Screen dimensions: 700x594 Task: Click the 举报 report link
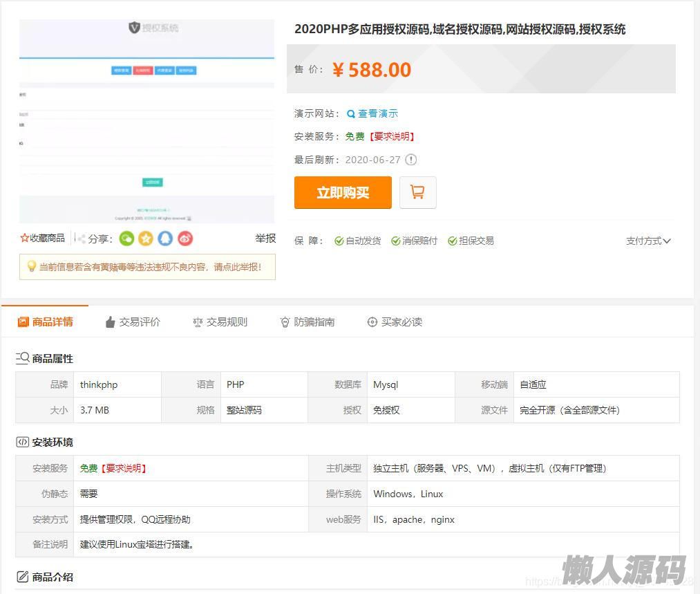click(x=265, y=238)
